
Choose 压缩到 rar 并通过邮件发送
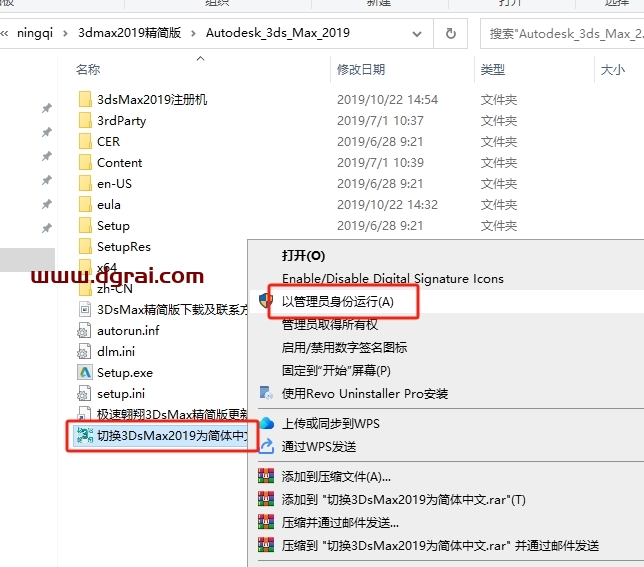[x=440, y=546]
